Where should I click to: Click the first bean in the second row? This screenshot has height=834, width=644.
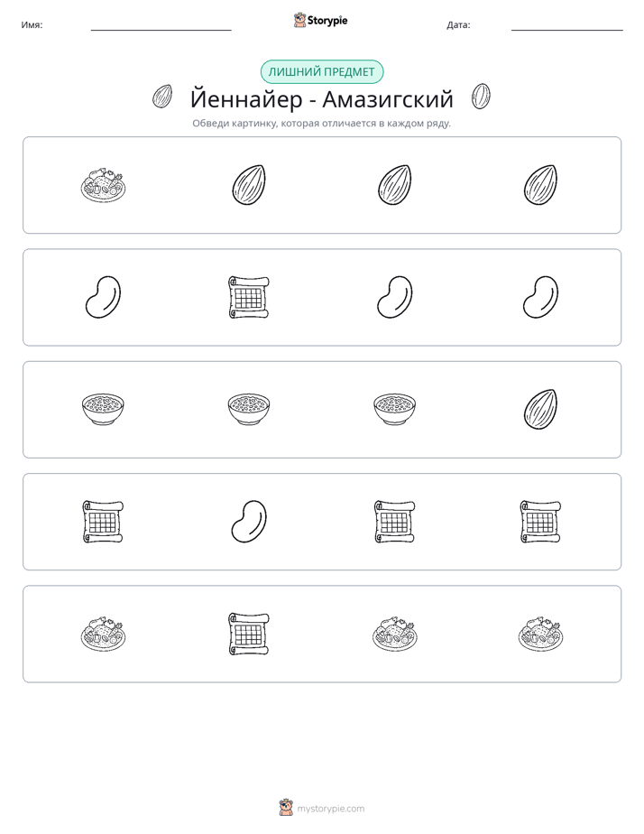103,297
